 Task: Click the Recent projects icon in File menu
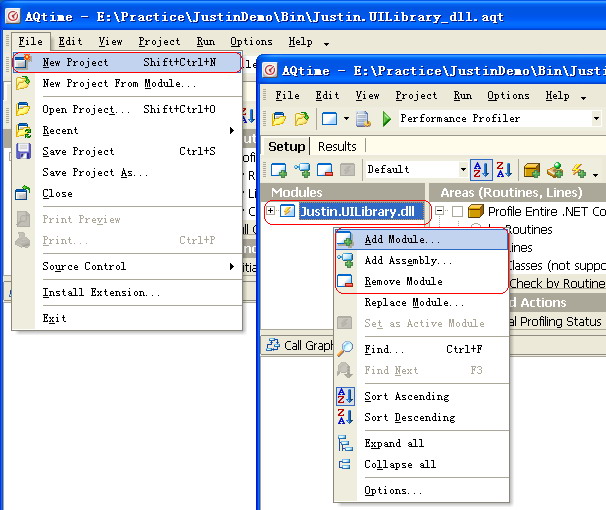23,130
